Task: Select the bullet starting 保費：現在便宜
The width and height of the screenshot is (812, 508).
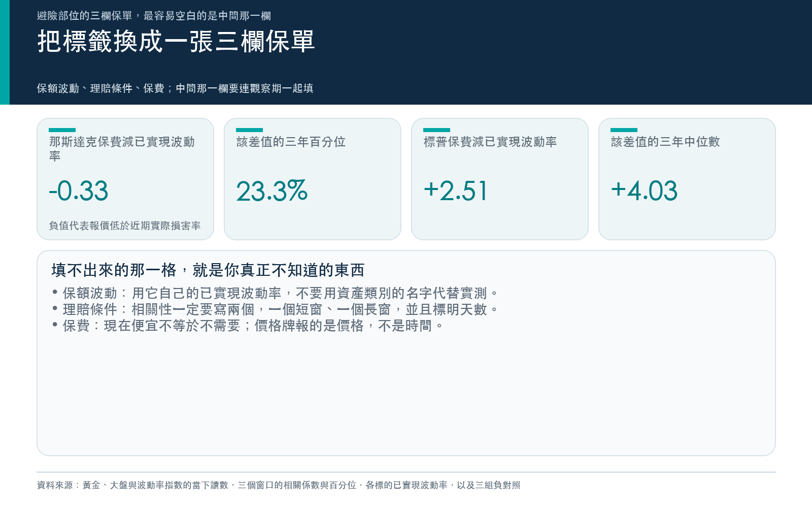Action: click(248, 326)
